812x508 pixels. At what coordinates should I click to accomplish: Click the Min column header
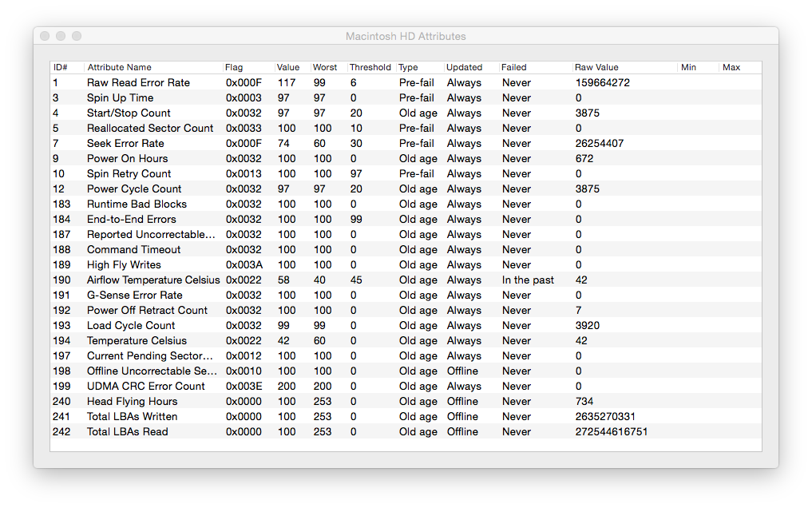tap(699, 67)
